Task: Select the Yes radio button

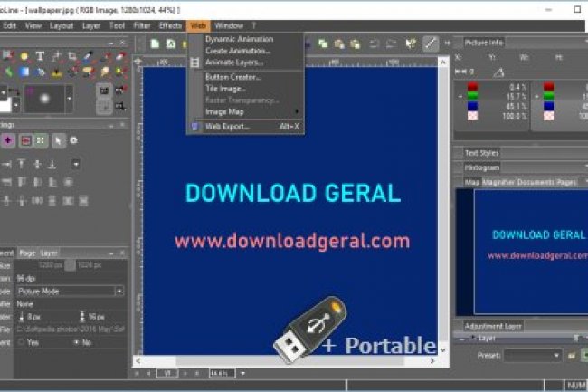Action: pos(21,342)
